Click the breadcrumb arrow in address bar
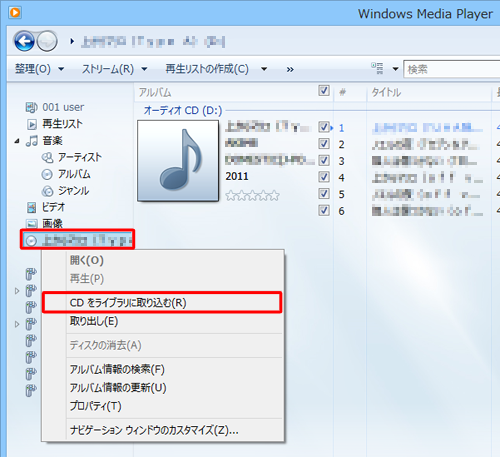 tap(72, 41)
